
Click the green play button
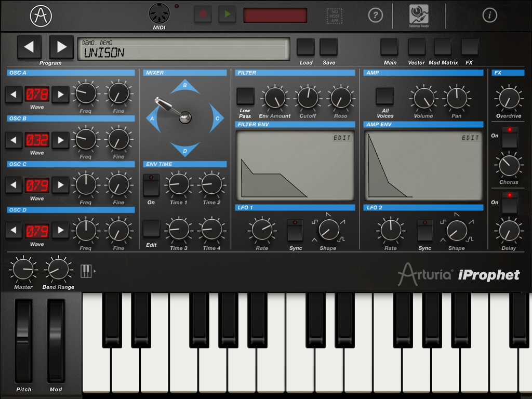(228, 14)
